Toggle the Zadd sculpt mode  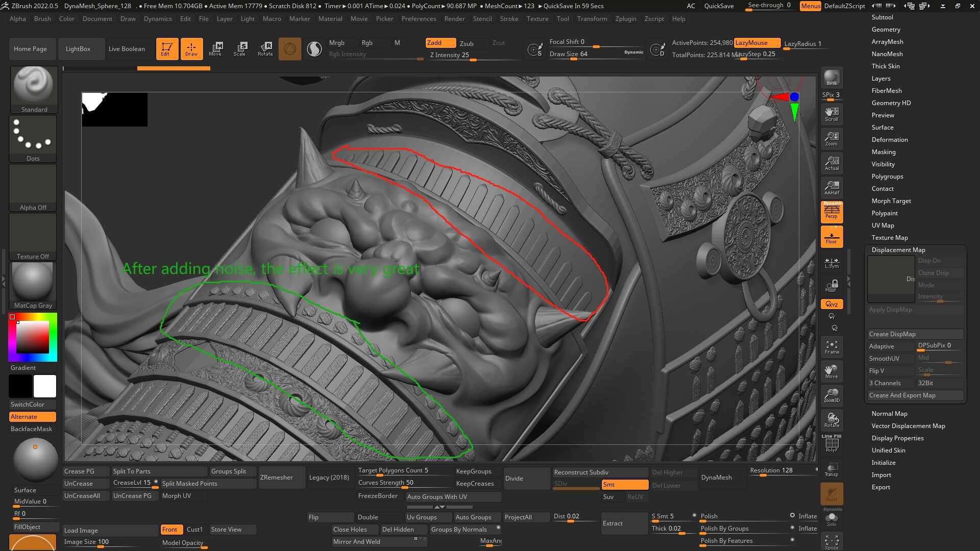[x=440, y=43]
